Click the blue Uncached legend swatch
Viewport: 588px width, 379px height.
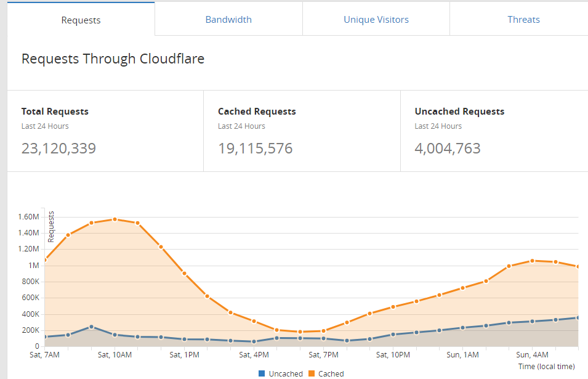pos(262,373)
